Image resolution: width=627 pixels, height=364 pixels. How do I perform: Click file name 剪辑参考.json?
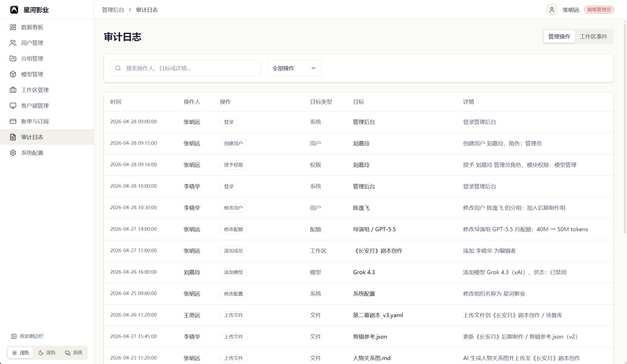click(370, 336)
